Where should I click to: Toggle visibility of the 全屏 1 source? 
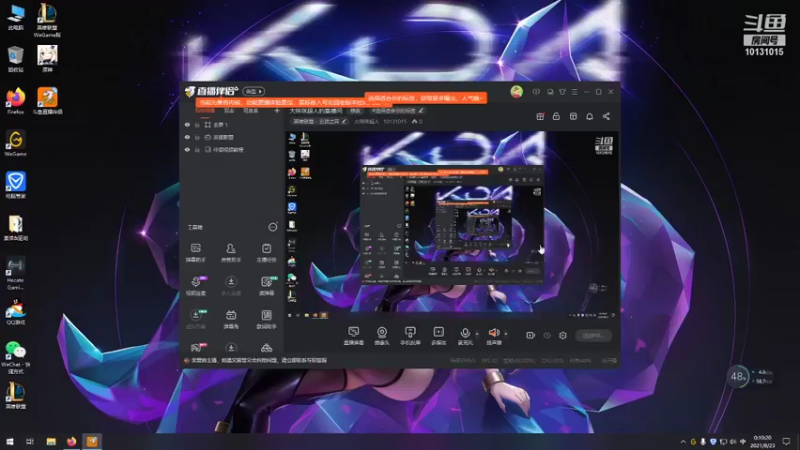coord(187,124)
